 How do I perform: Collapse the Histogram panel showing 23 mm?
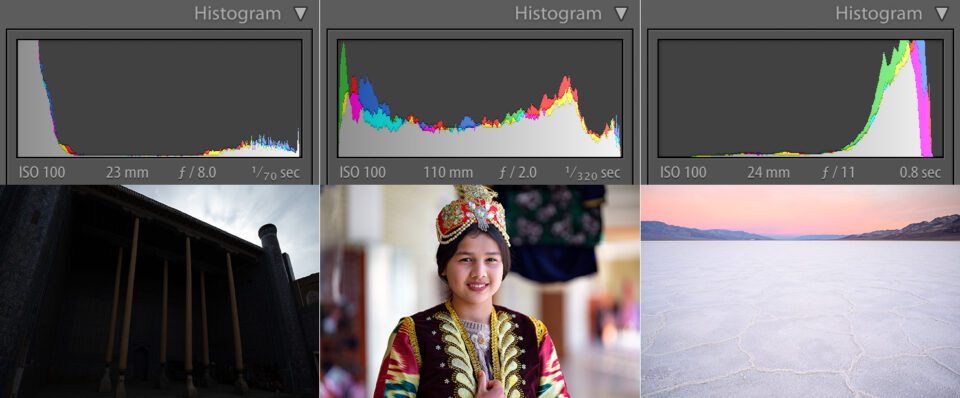(301, 13)
